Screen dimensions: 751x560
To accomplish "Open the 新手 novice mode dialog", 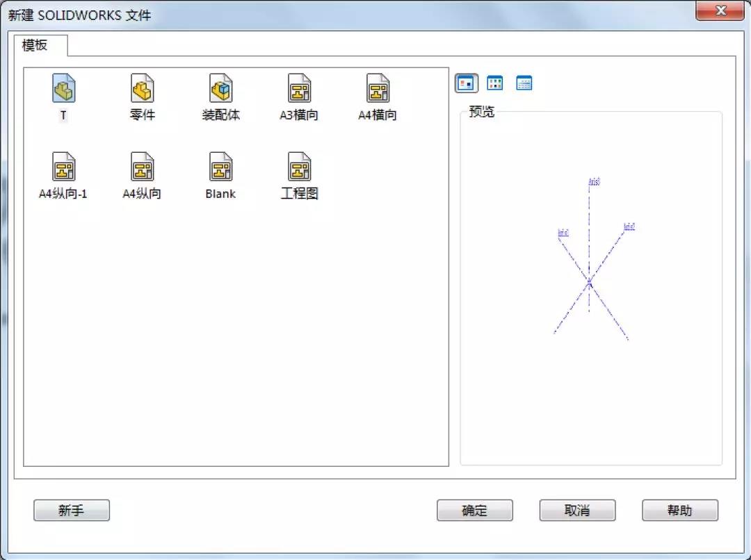I will (x=72, y=510).
